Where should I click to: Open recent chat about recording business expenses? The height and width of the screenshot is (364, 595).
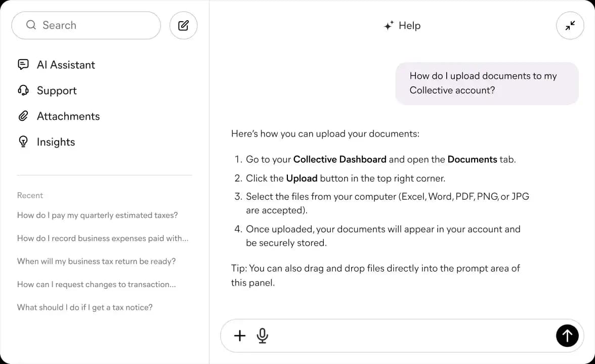(x=103, y=238)
